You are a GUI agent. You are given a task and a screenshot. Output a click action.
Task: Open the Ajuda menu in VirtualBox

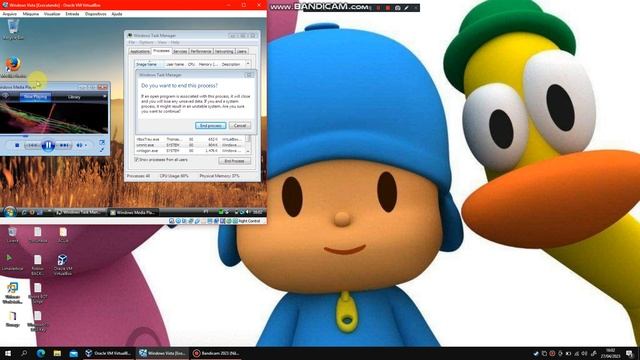(117, 14)
